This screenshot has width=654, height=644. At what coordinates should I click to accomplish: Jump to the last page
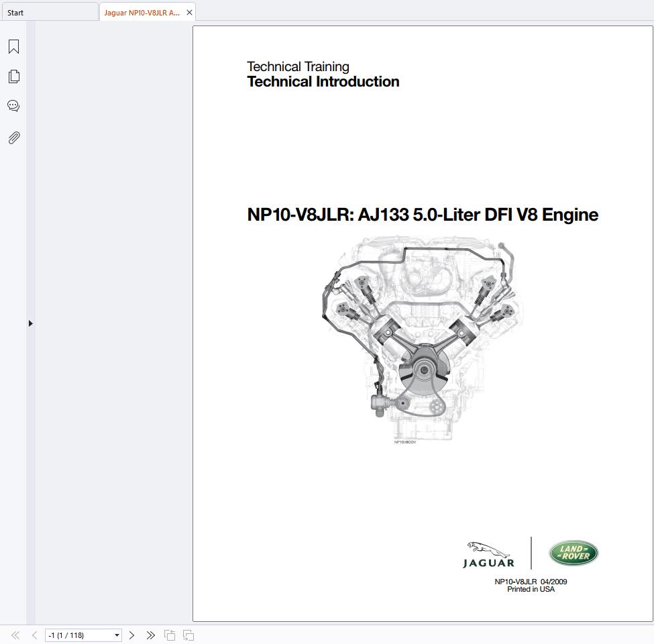pos(150,635)
